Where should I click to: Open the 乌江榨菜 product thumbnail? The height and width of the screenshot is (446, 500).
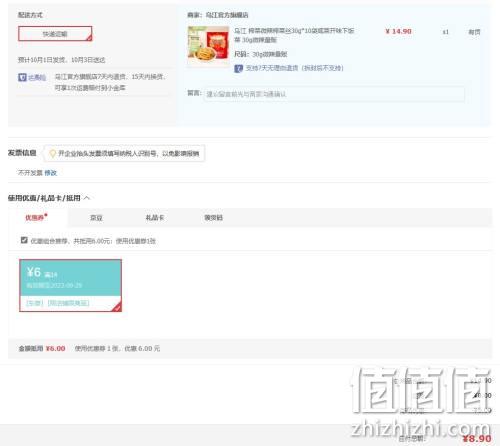click(208, 46)
